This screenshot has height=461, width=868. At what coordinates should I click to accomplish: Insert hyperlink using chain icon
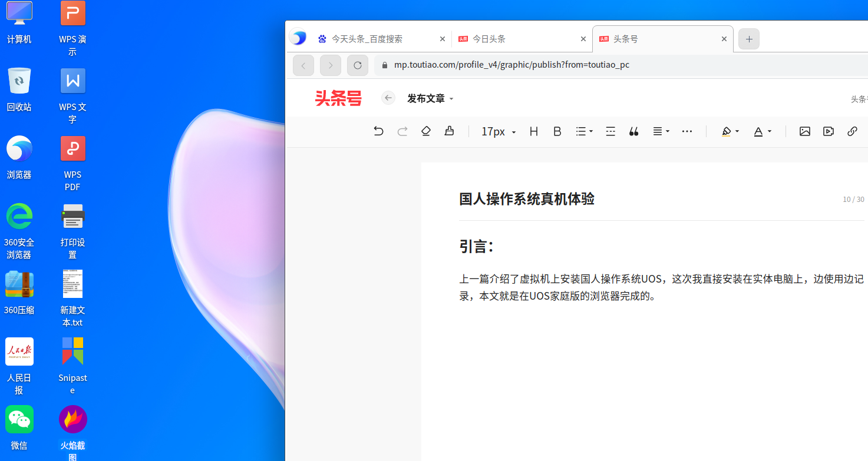click(x=852, y=131)
